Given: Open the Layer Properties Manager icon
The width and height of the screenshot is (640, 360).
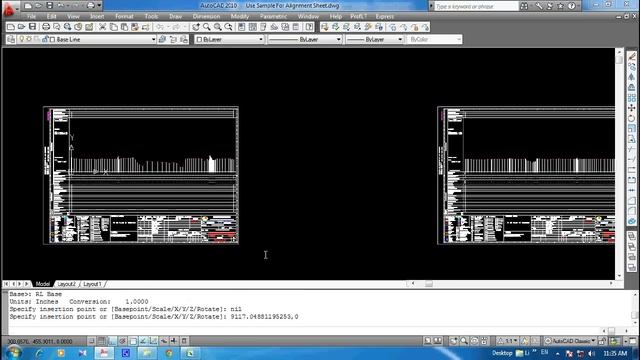Looking at the screenshot, I should tap(11, 39).
